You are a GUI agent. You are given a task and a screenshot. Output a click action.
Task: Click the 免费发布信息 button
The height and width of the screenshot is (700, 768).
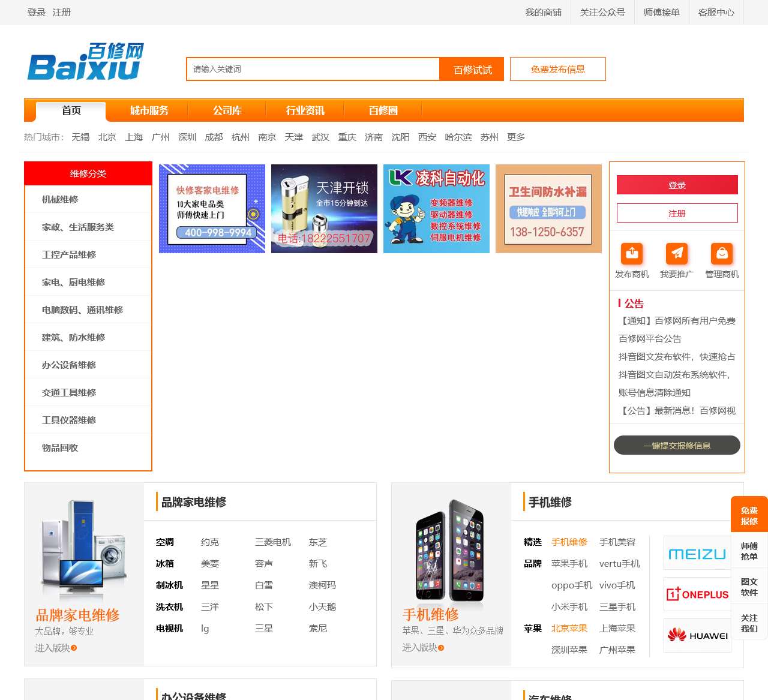pos(557,69)
